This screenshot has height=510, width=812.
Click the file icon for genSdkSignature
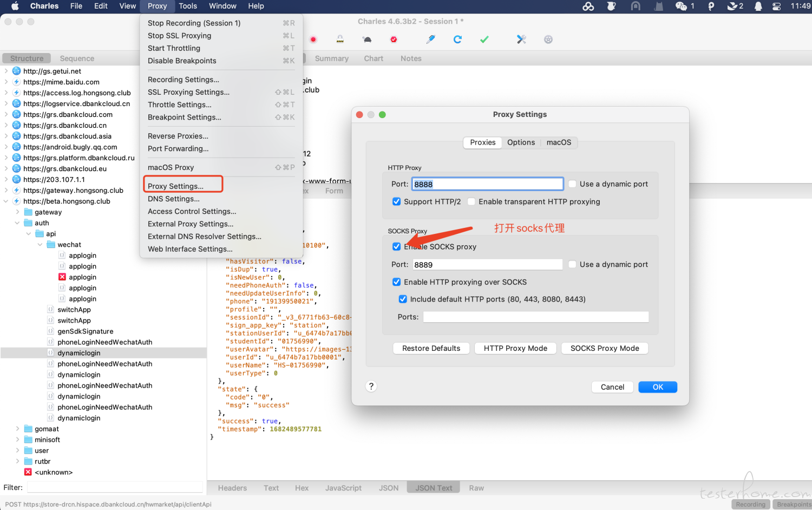pyautogui.click(x=50, y=331)
